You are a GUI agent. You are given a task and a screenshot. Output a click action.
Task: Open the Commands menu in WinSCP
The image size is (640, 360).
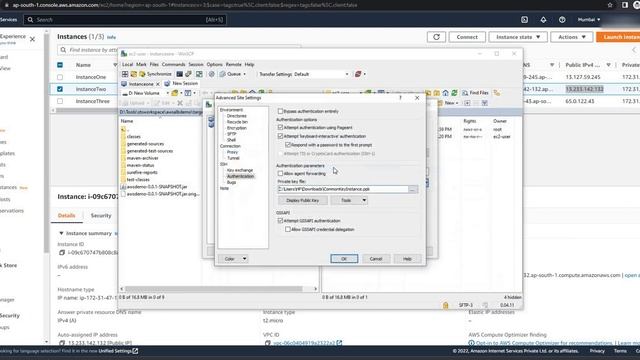(173, 64)
